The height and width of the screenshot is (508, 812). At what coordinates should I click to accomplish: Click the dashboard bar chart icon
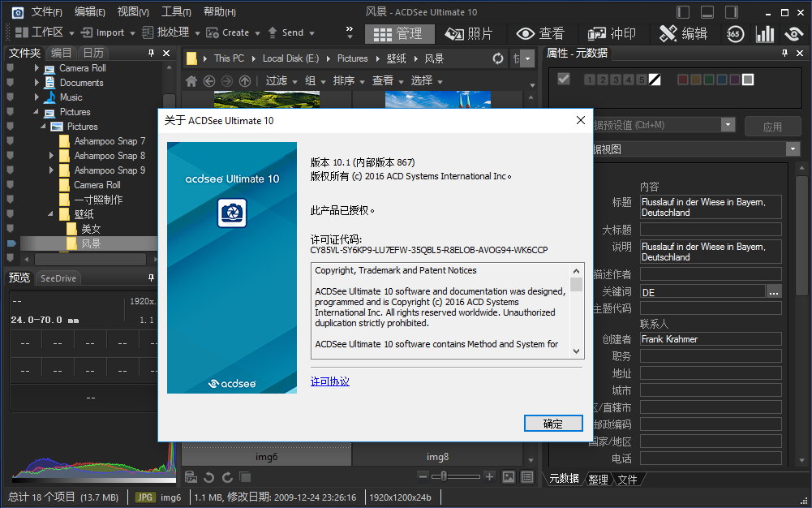(x=764, y=33)
